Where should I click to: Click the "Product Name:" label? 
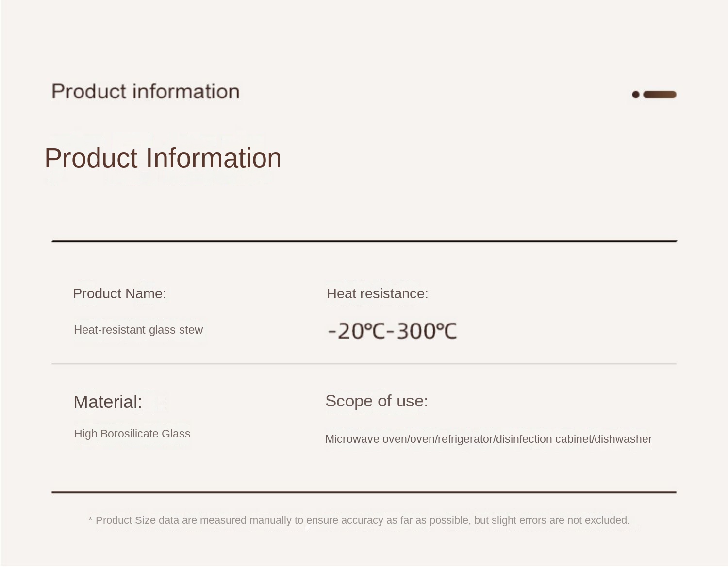[x=119, y=293]
